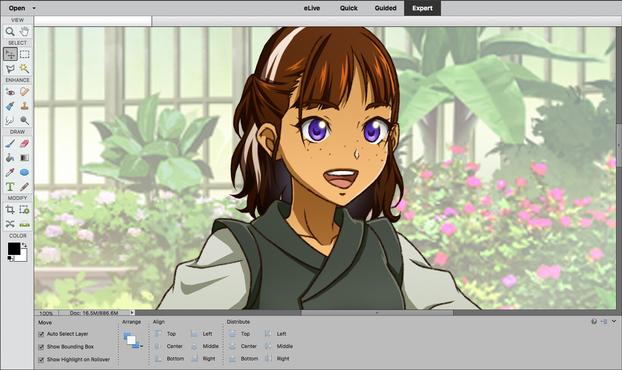Click the document tab above the canvas
This screenshot has width=622, height=370.
click(93, 21)
